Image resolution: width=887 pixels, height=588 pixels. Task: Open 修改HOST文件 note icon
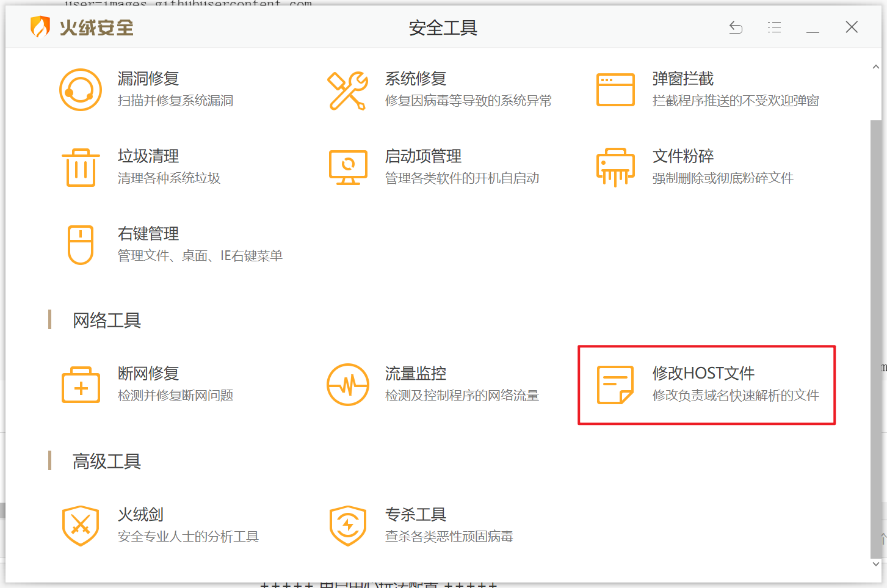(615, 385)
